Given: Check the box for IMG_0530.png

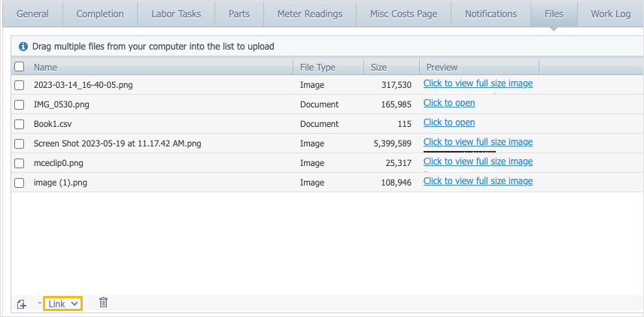Looking at the screenshot, I should tap(20, 104).
